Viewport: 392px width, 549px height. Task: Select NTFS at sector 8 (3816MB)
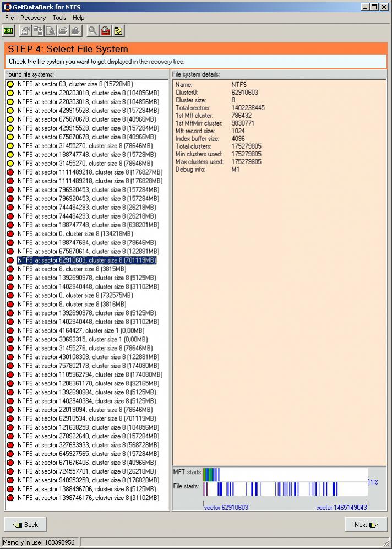click(72, 304)
